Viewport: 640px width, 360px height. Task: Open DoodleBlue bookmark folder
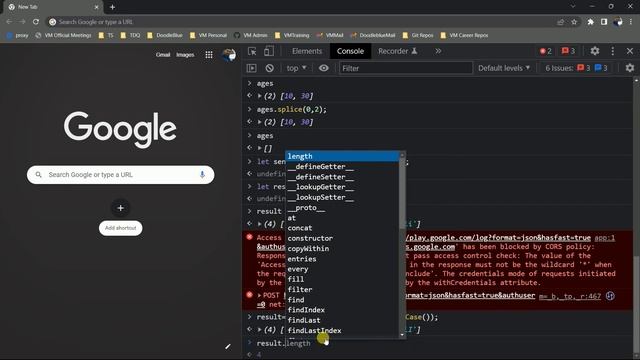pyautogui.click(x=165, y=36)
